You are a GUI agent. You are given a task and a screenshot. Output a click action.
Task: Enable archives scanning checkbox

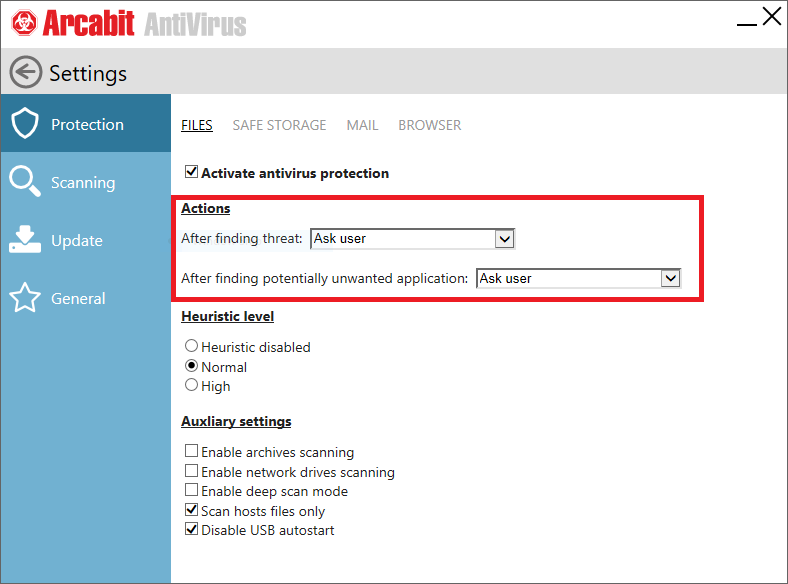[x=191, y=450]
